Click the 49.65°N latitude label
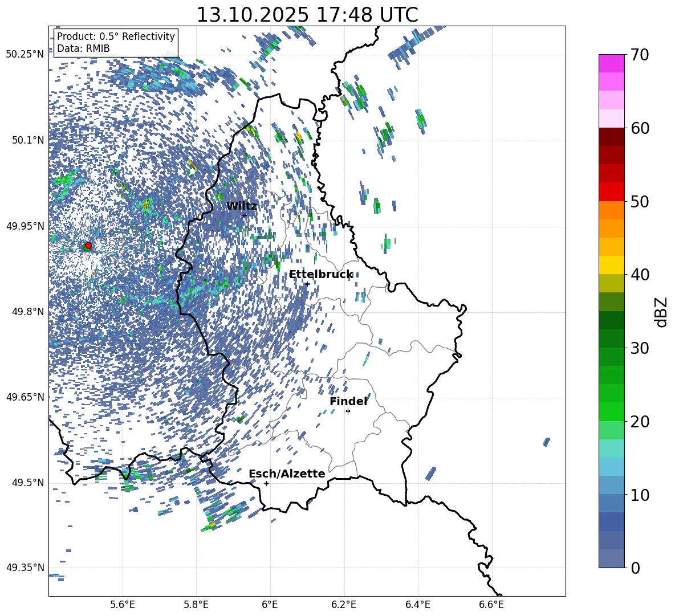 click(x=25, y=397)
